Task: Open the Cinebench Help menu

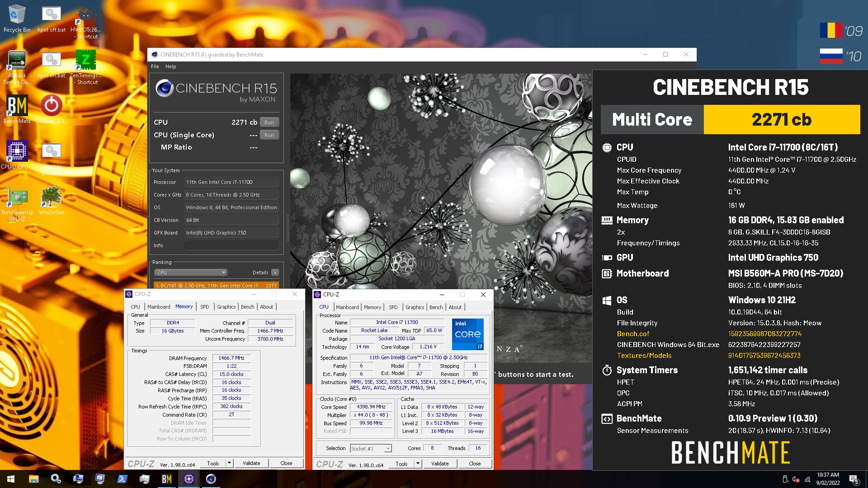Action: point(170,66)
